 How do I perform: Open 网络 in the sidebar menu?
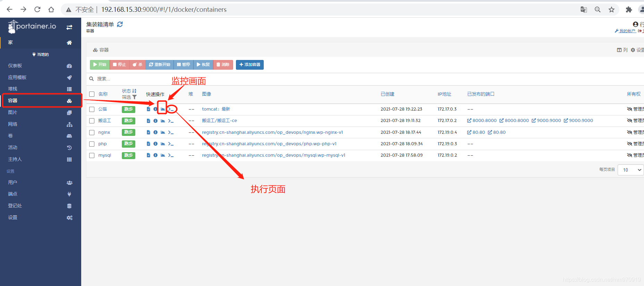click(13, 124)
